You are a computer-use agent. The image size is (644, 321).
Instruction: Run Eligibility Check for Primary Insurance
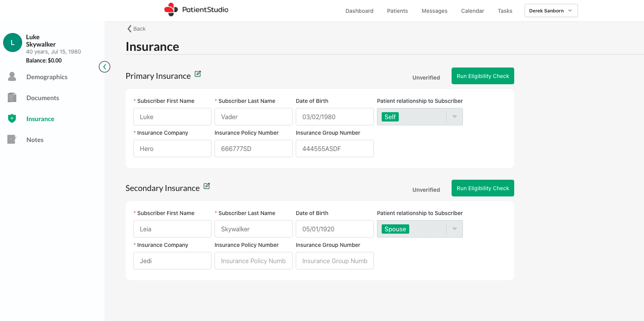point(483,76)
